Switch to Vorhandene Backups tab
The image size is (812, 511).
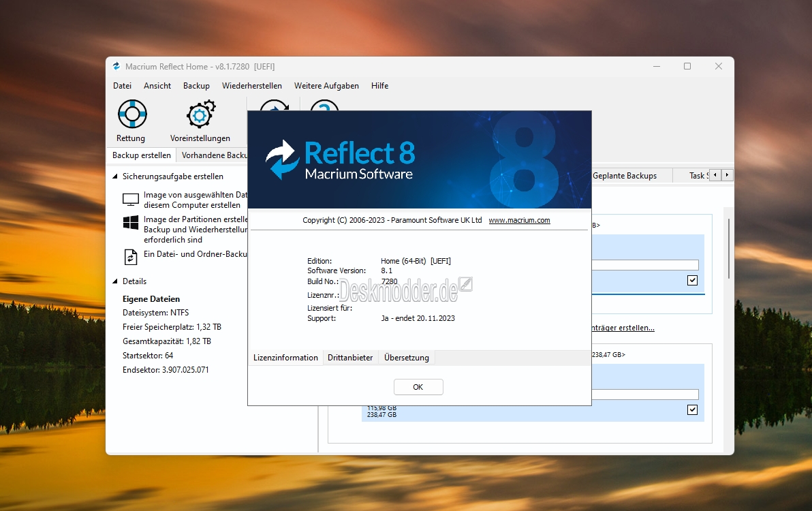pyautogui.click(x=213, y=155)
